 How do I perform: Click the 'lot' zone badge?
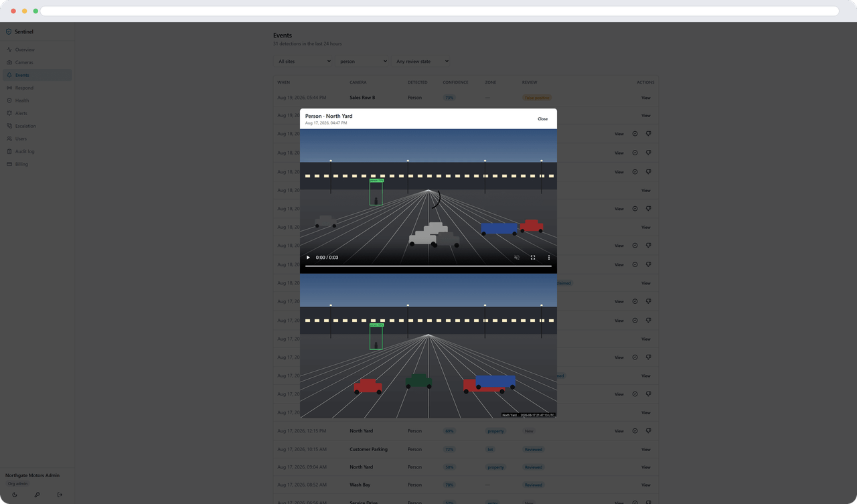(x=491, y=449)
